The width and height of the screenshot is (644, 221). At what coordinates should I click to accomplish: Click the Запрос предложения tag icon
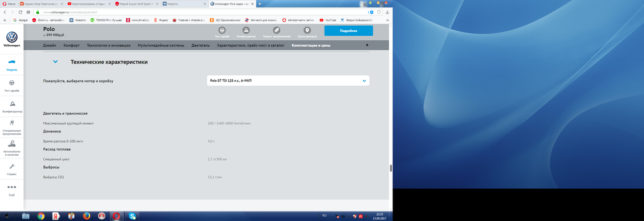click(276, 30)
